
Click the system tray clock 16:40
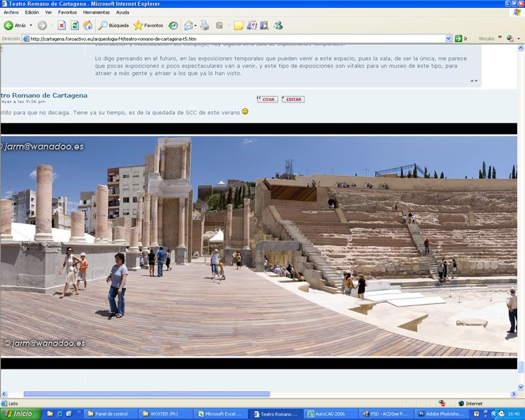[514, 414]
